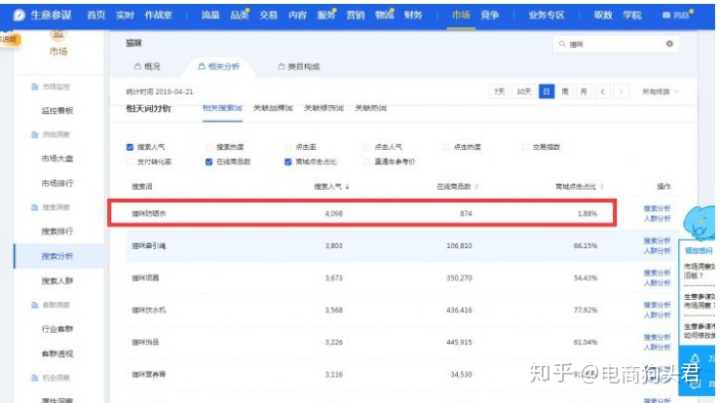Click 搜索分析 link in the first result row
The image size is (720, 403).
click(x=656, y=208)
